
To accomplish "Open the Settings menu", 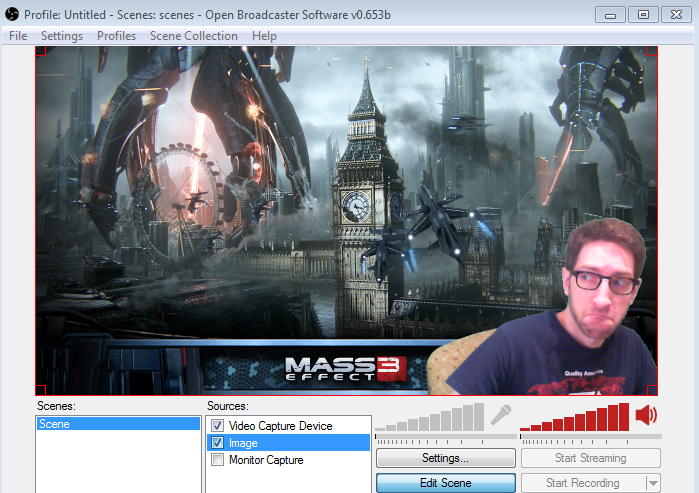I will point(62,36).
